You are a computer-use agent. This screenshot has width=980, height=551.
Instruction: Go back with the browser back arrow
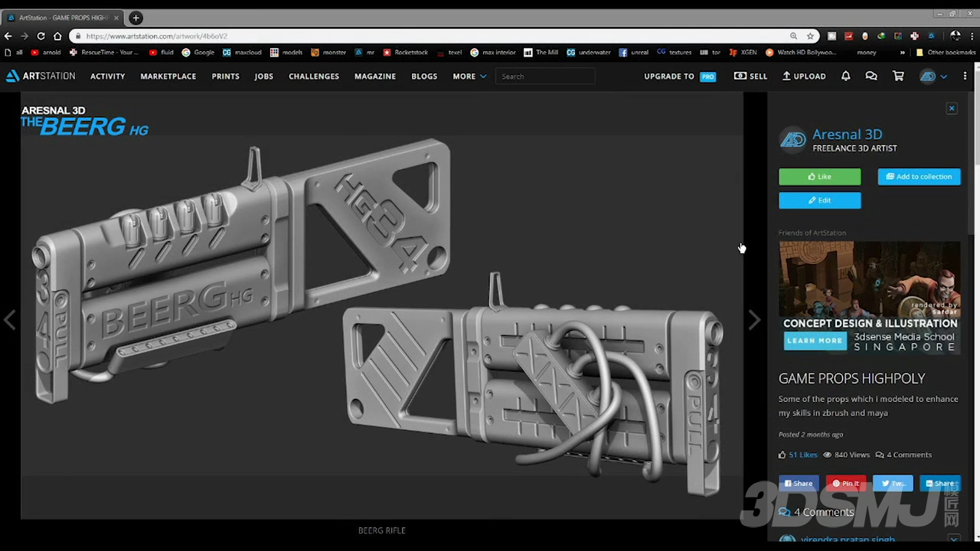8,36
